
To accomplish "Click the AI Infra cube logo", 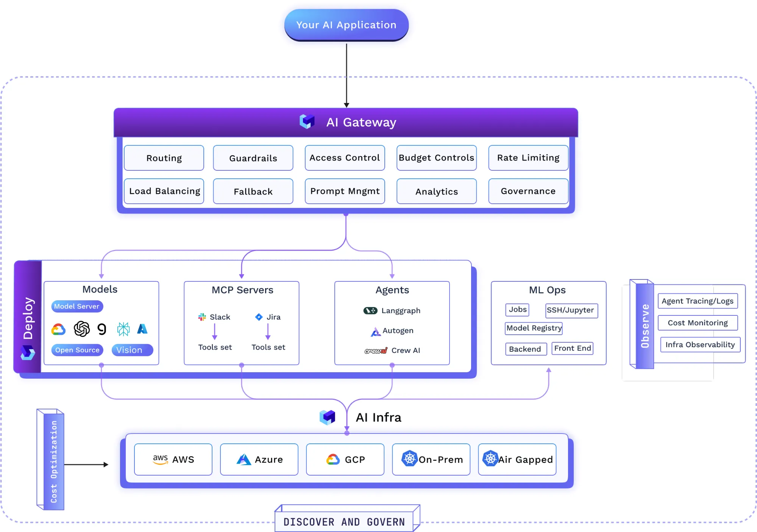I will point(328,417).
